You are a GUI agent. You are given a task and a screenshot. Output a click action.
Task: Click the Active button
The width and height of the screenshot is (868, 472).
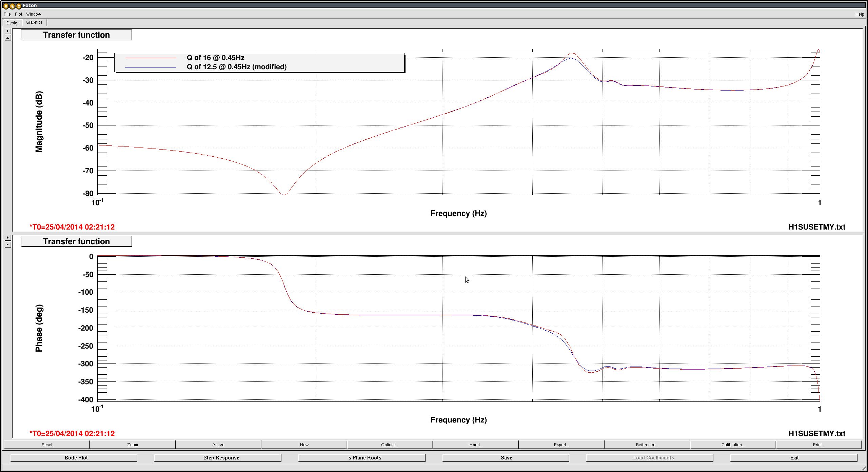click(x=218, y=445)
